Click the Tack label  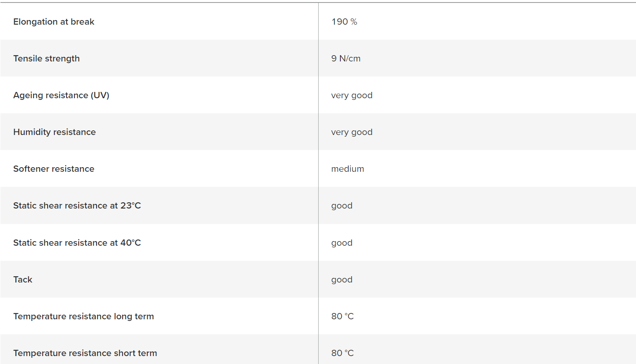[x=23, y=280]
